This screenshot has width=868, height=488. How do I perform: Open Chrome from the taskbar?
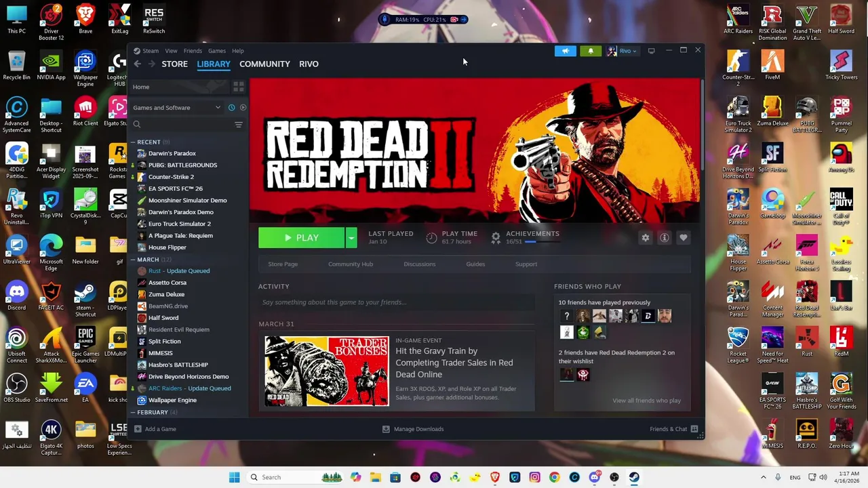pos(554,477)
